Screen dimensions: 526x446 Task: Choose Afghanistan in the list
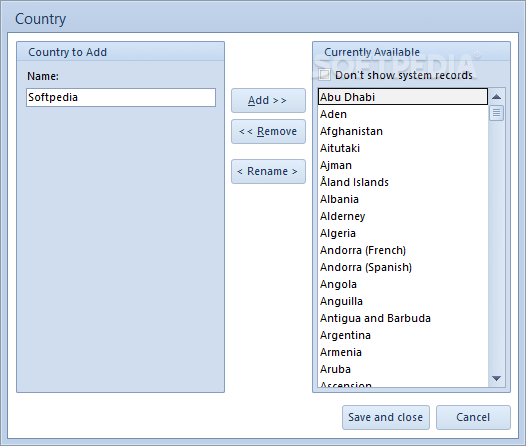coord(403,131)
